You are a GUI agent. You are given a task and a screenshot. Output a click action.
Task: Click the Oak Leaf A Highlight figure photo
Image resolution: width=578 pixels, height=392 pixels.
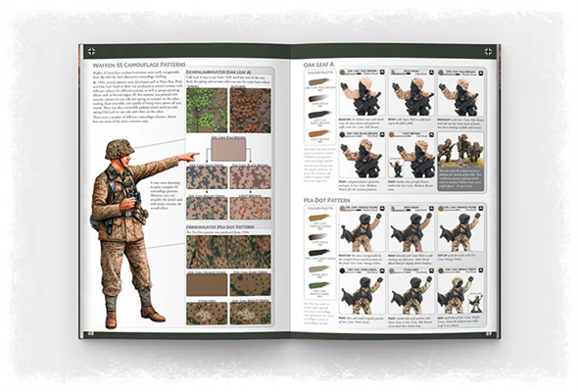(x=460, y=97)
